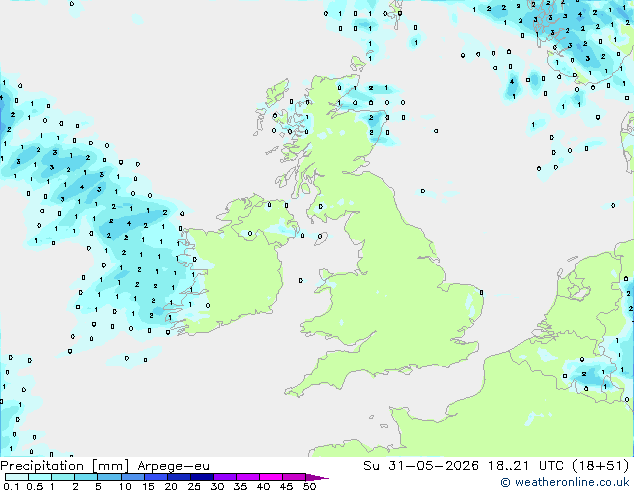Click the 'Su 31-05-2026' date text
The height and width of the screenshot is (490, 634).
(421, 466)
